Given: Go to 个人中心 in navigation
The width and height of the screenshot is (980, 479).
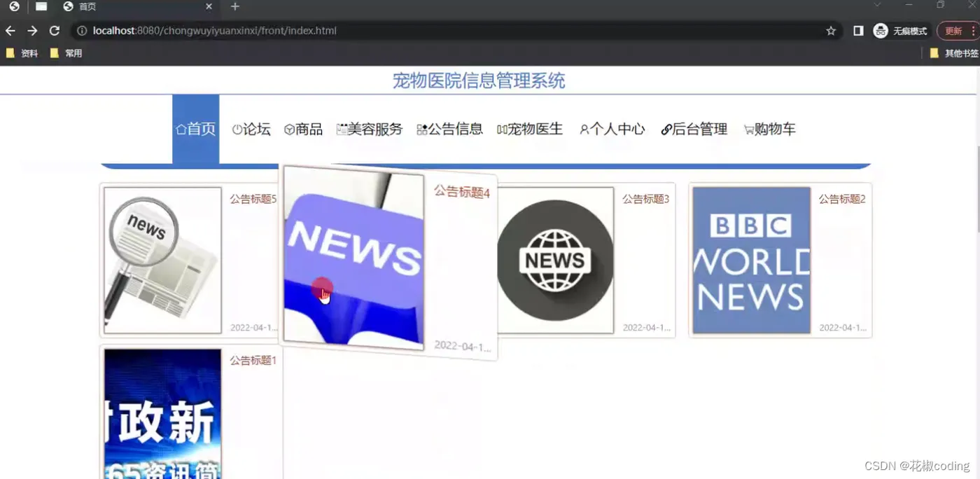Looking at the screenshot, I should (x=612, y=129).
